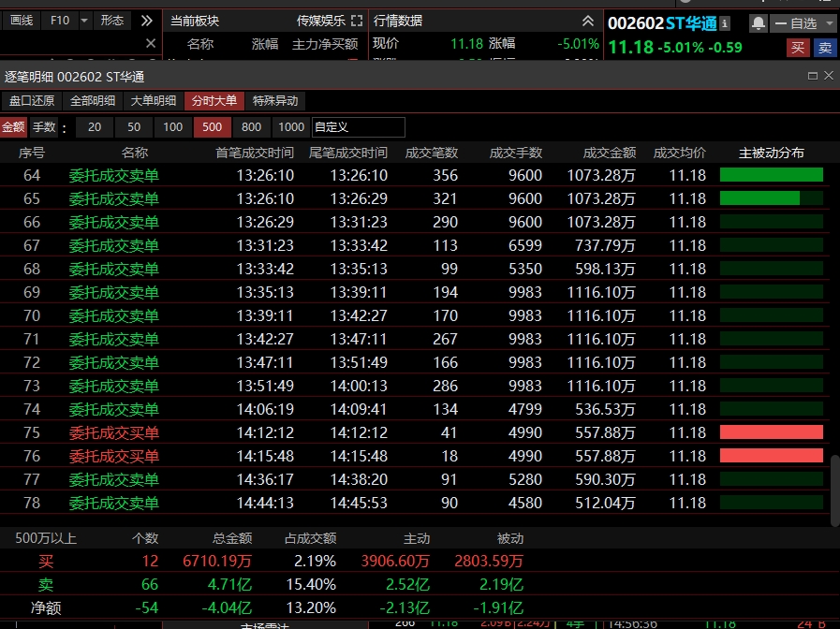Click buy total 6710.19万 in summary
The height and width of the screenshot is (629, 840).
point(217,561)
